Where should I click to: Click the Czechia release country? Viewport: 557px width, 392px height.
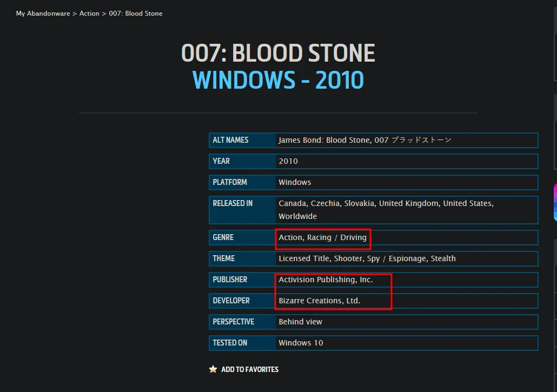click(325, 203)
